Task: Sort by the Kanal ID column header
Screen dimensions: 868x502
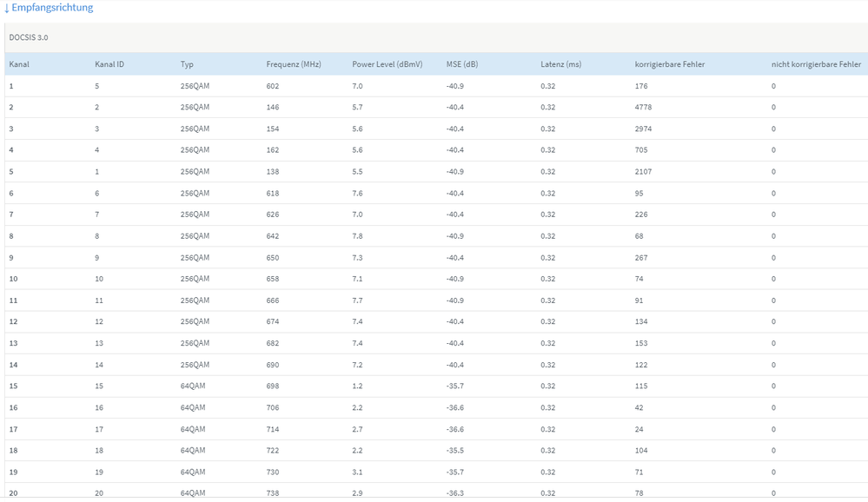Action: [x=109, y=64]
